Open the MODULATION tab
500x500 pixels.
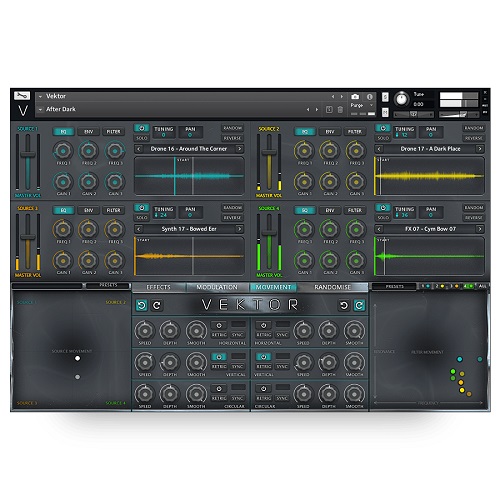point(217,287)
